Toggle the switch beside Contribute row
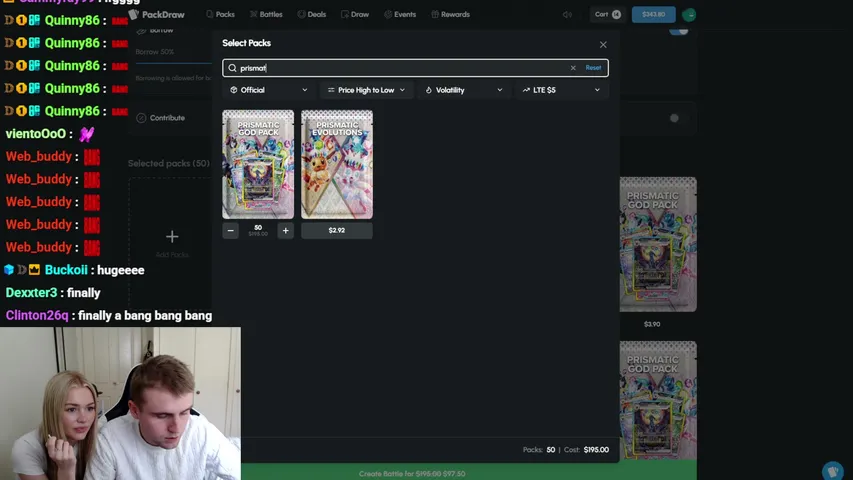This screenshot has height=480, width=853. [x=678, y=118]
